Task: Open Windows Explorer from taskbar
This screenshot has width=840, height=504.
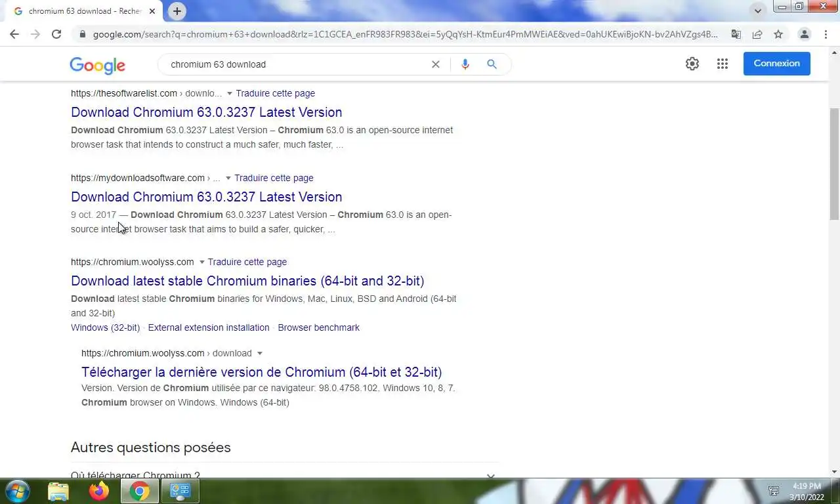Action: click(58, 491)
